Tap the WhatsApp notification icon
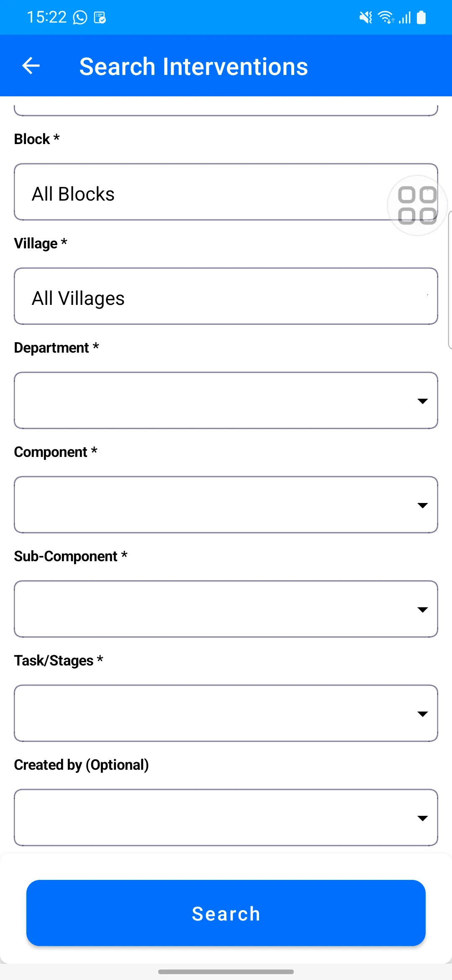 tap(80, 18)
